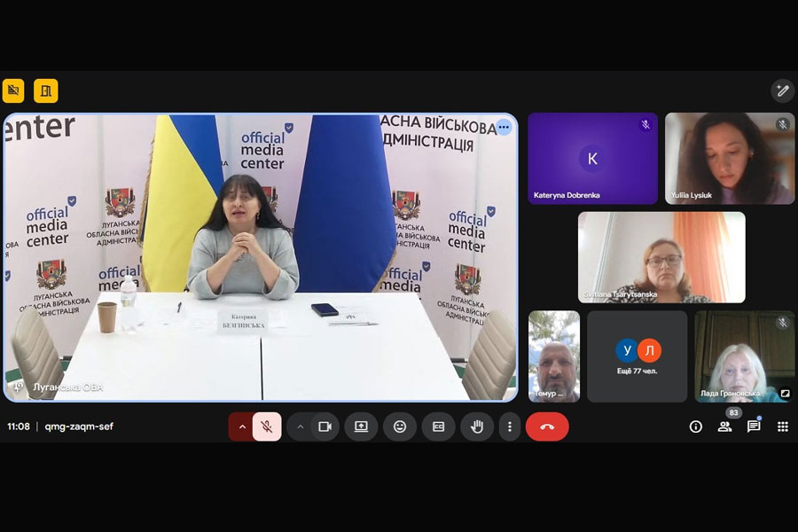This screenshot has height=532, width=798.
Task: Turn on closed captions
Action: point(438,426)
